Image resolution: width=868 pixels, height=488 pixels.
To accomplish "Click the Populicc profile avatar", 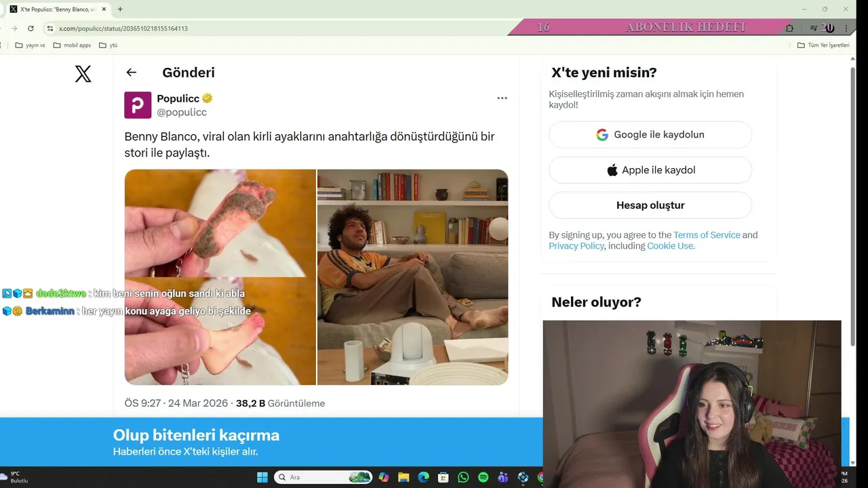I will pos(138,105).
